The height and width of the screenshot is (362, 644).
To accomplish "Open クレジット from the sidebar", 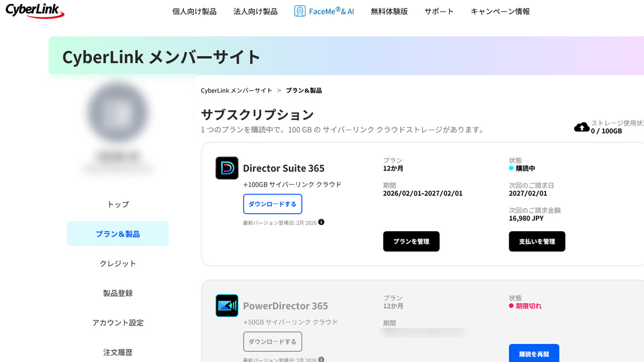I will pyautogui.click(x=118, y=263).
